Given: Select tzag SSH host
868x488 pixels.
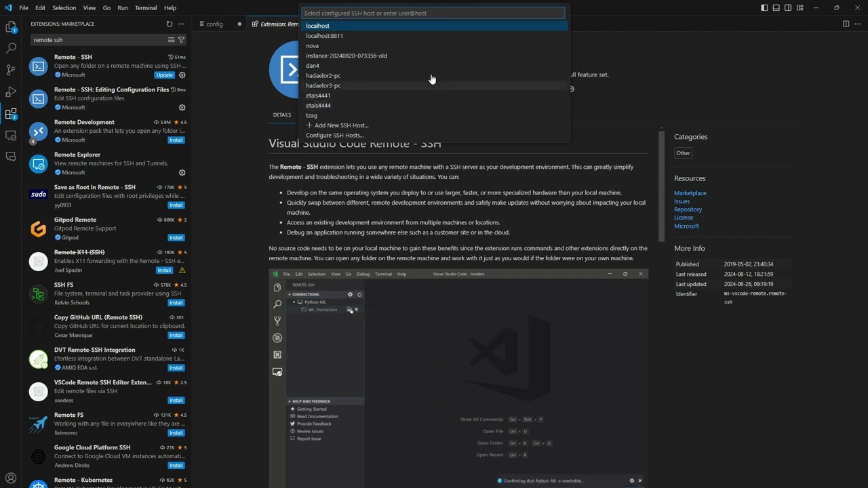Looking at the screenshot, I should click(x=434, y=115).
